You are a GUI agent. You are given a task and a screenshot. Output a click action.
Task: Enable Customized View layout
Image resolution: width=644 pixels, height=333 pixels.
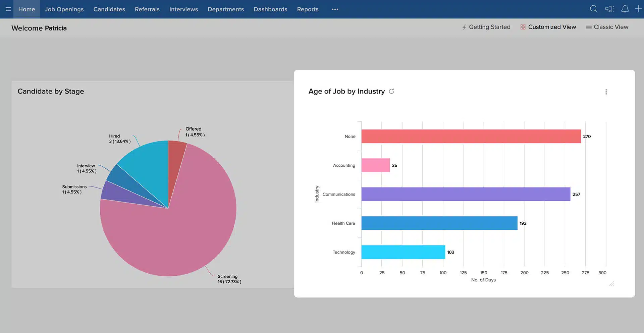[552, 27]
